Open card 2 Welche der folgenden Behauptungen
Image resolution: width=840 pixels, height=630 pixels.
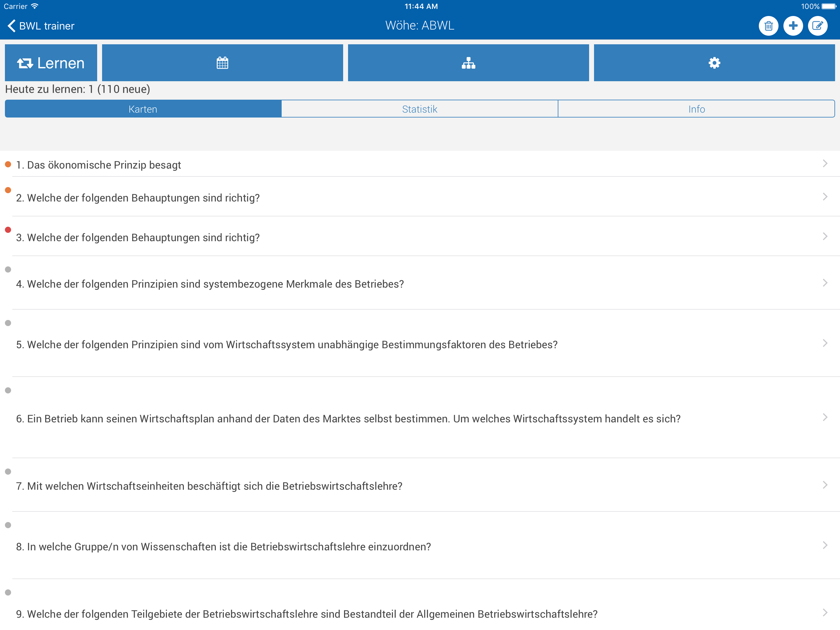click(x=420, y=197)
